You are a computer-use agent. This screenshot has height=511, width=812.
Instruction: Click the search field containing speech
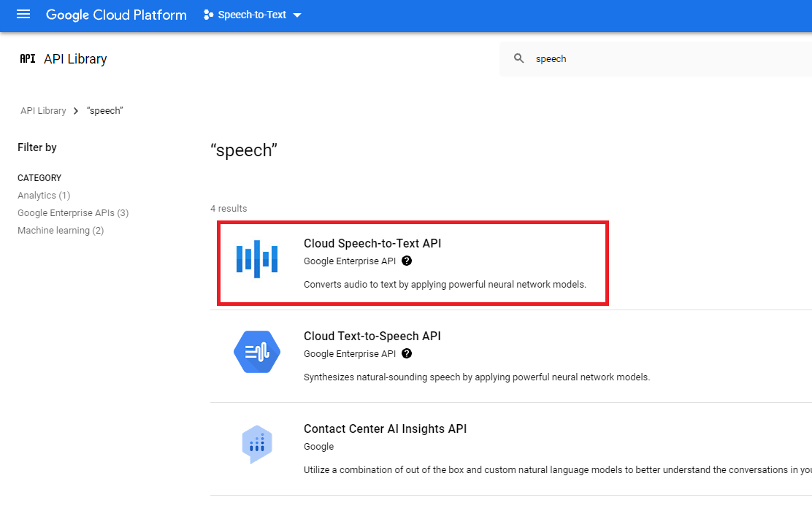(x=657, y=59)
